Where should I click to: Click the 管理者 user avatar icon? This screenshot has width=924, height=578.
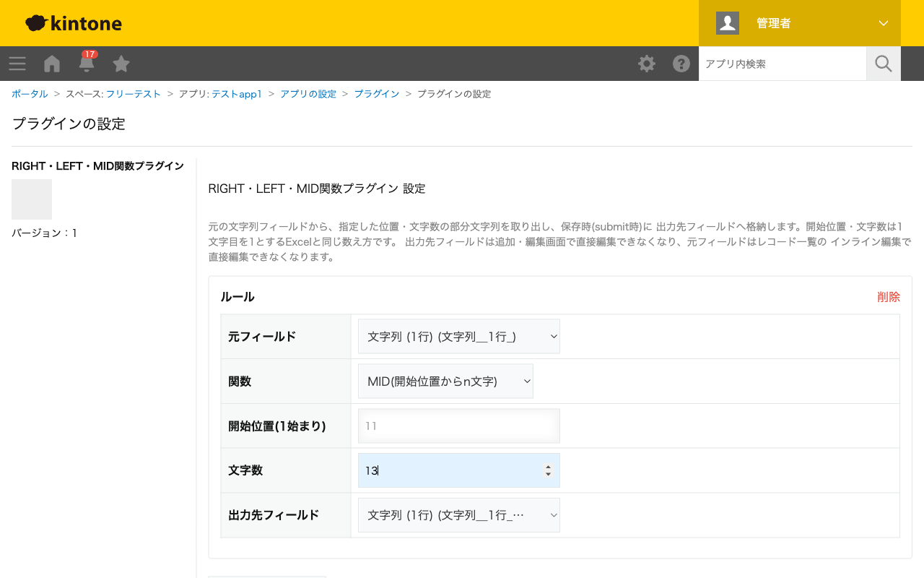click(x=728, y=23)
